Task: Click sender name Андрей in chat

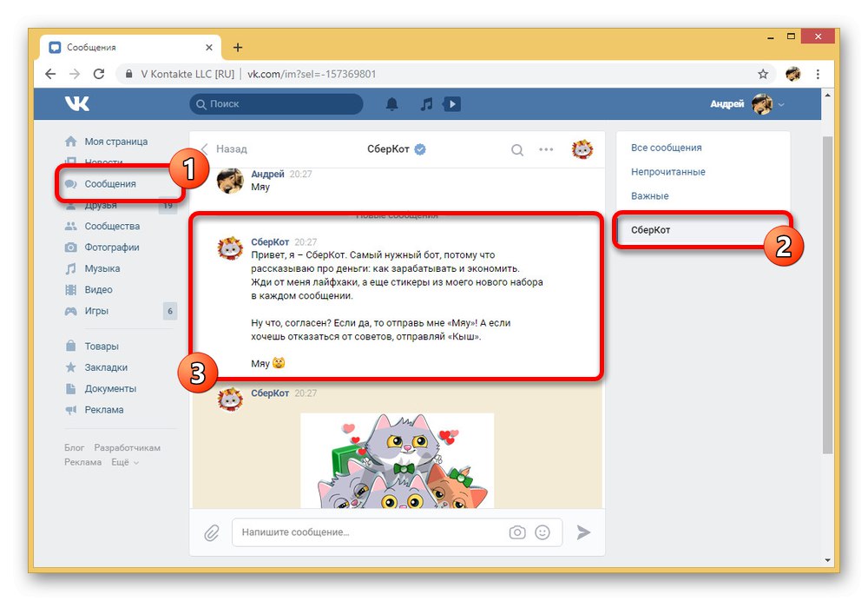Action: coord(267,174)
